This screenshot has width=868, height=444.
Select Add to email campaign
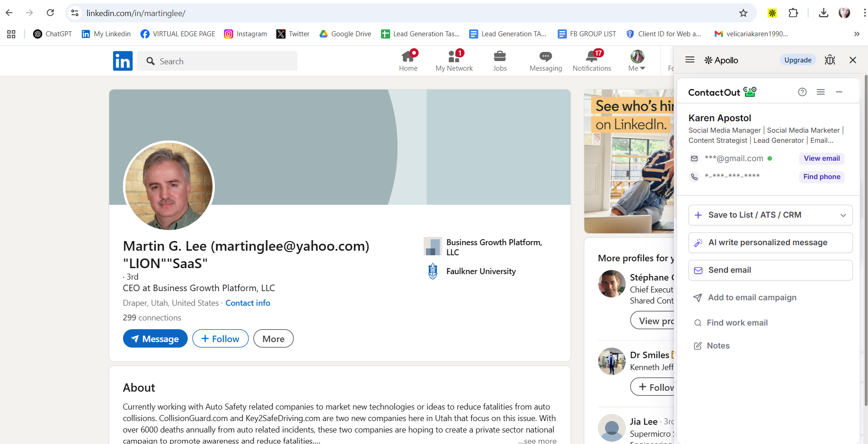click(x=745, y=298)
